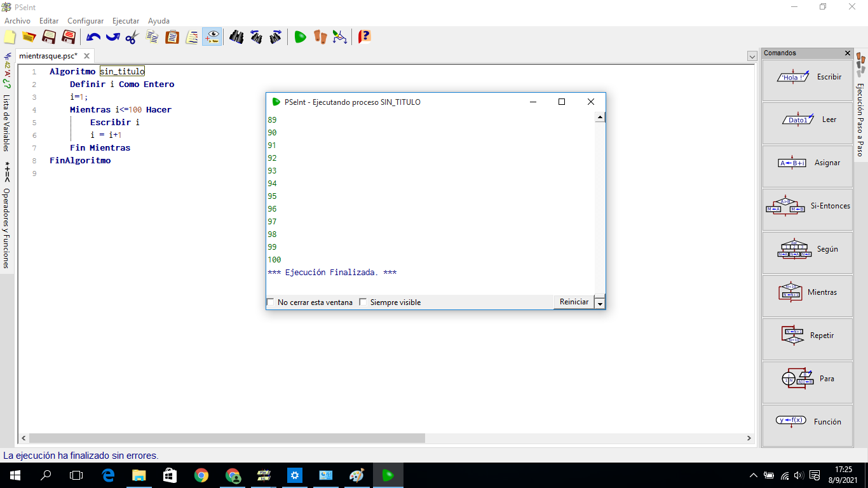Run the algorithm with green play icon
This screenshot has width=868, height=488.
pos(300,37)
